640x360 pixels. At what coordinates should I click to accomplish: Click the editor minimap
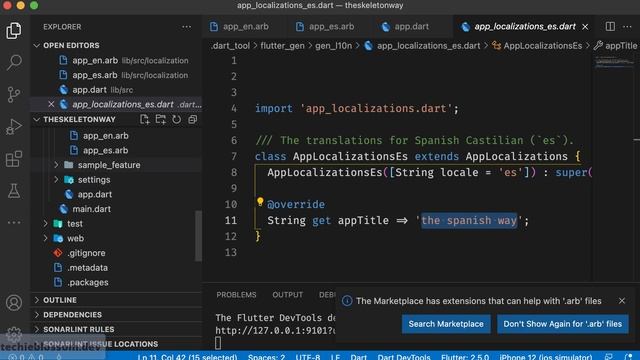click(615, 62)
